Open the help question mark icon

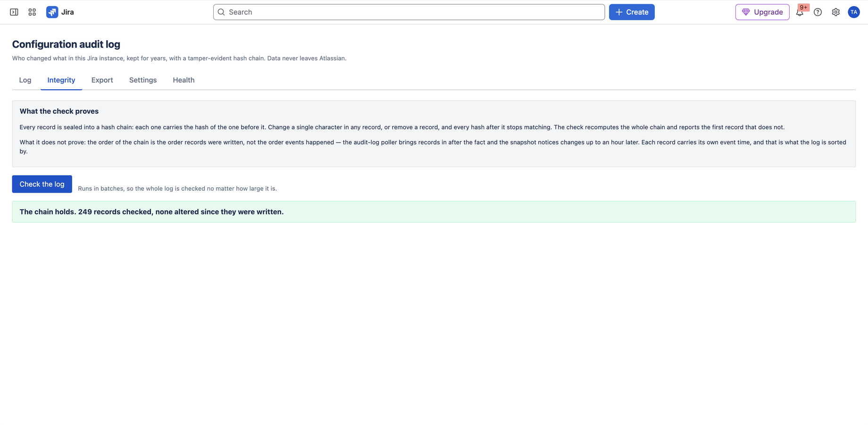point(818,12)
